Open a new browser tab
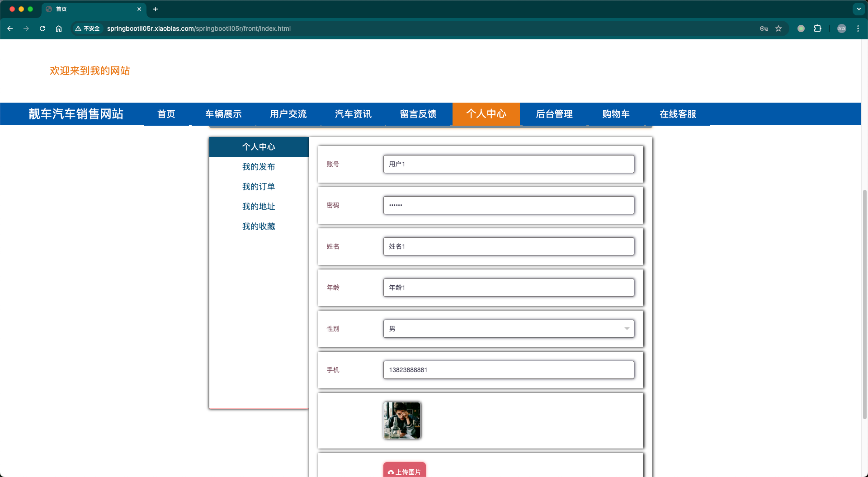868x477 pixels. coord(156,9)
